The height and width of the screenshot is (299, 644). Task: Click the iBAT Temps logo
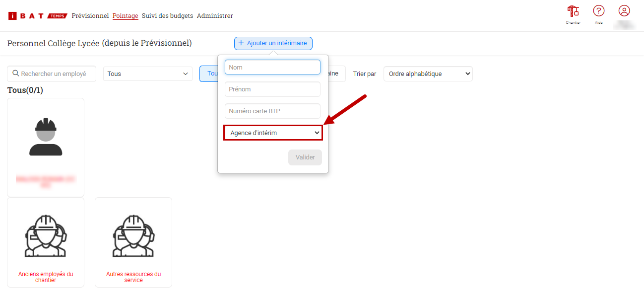(38, 16)
